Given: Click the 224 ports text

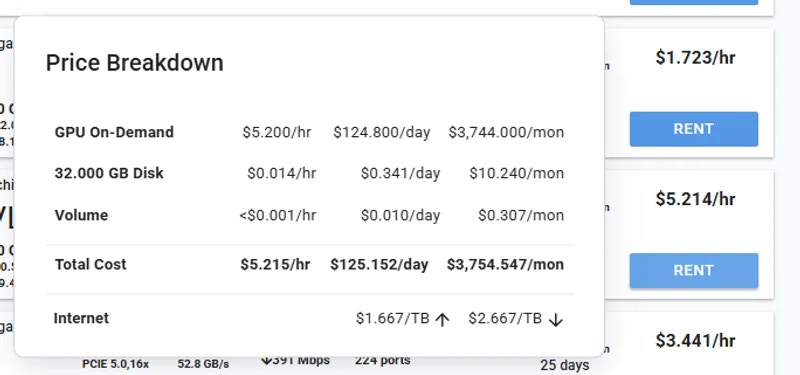Looking at the screenshot, I should [383, 360].
